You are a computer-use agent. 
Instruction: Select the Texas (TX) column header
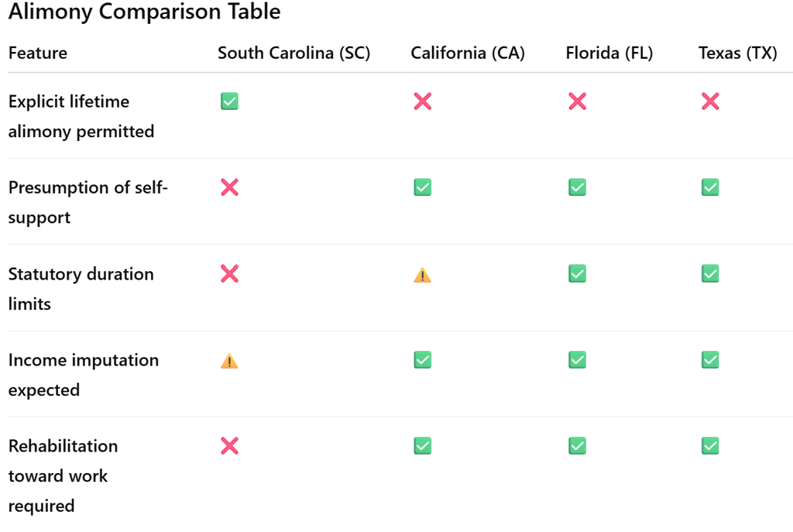pyautogui.click(x=737, y=53)
